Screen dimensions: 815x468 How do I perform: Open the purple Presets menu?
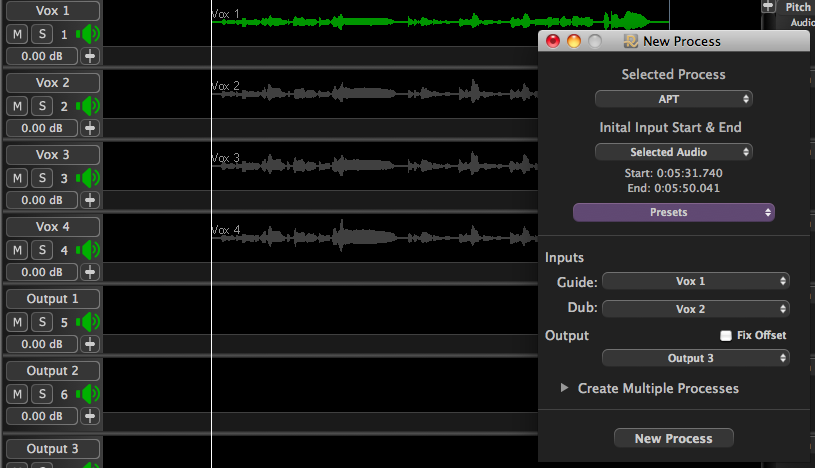click(673, 213)
